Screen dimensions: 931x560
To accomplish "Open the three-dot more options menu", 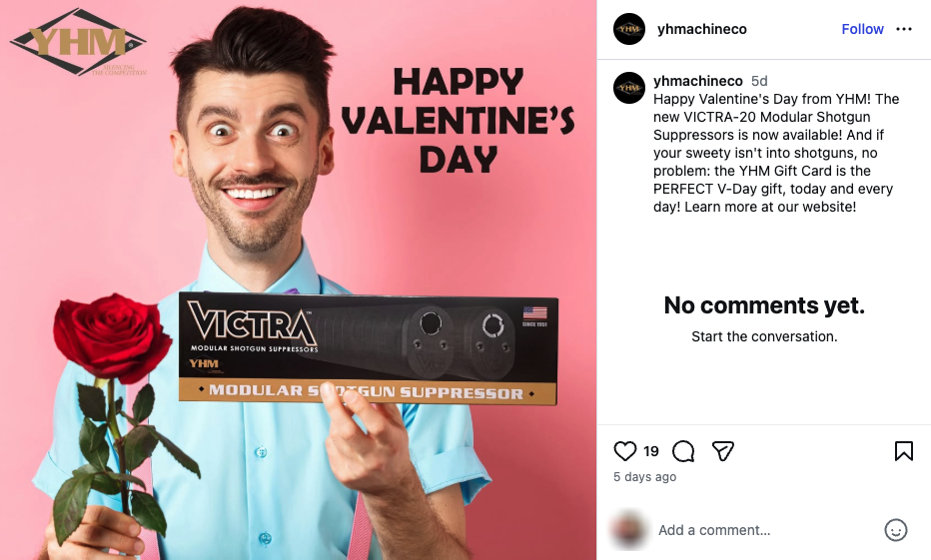I will [x=904, y=29].
